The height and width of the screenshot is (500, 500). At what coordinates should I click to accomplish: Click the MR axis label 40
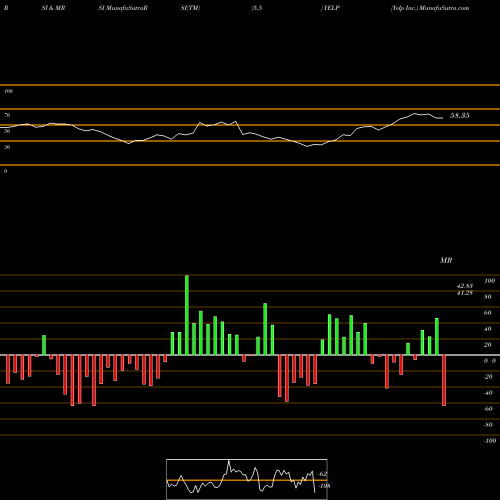coord(488,329)
